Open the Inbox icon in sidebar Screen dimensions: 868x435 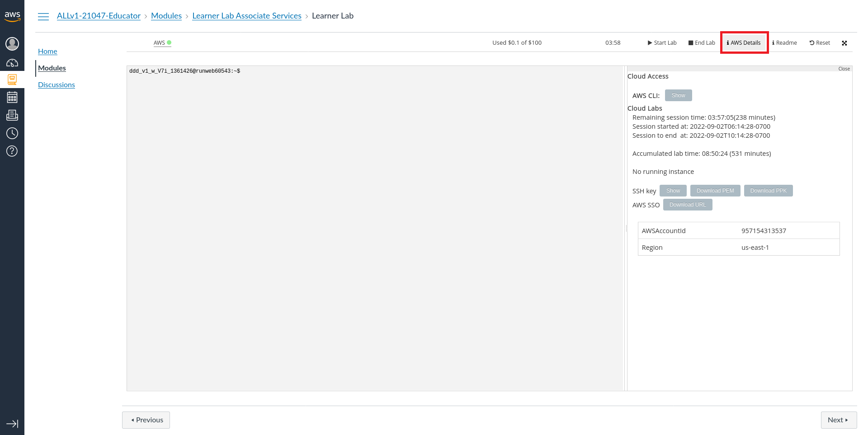coord(12,115)
